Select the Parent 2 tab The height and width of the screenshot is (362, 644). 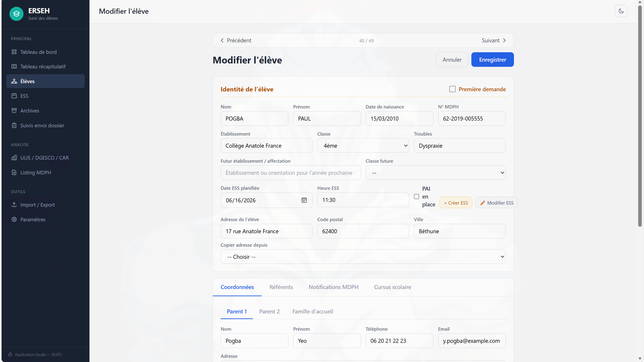(x=269, y=311)
